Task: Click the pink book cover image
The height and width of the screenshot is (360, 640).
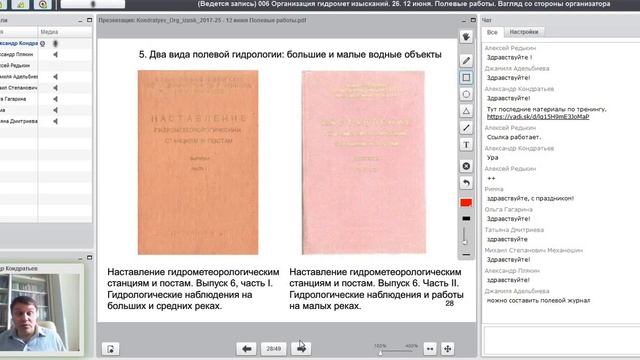Action: 364,162
